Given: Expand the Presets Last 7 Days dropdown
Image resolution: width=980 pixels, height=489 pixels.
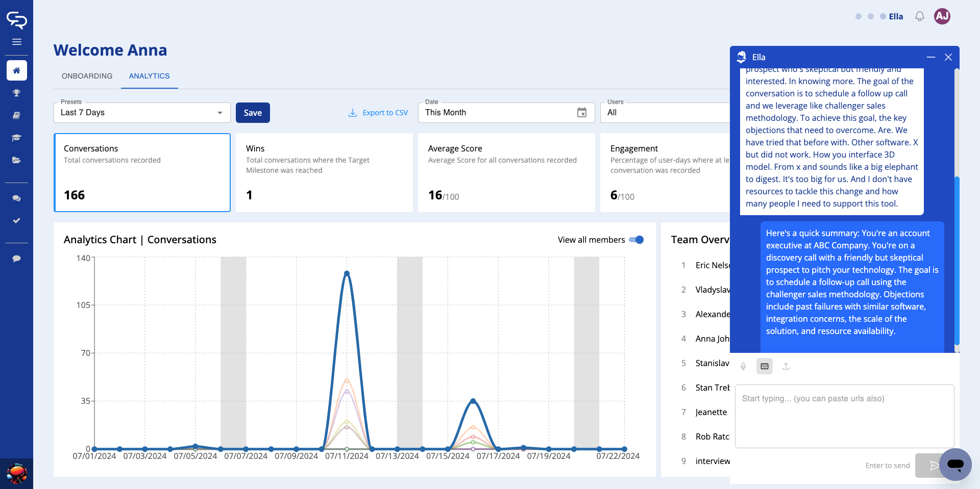Looking at the screenshot, I should (x=142, y=113).
